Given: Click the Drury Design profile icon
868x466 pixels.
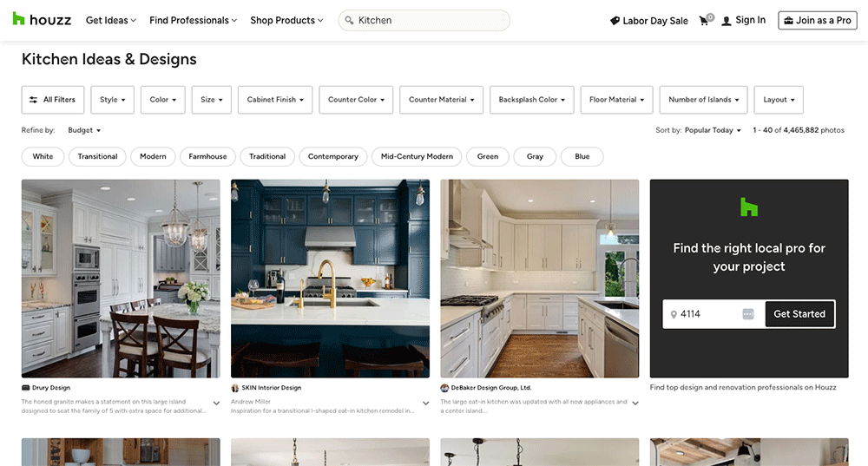Looking at the screenshot, I should [x=26, y=388].
